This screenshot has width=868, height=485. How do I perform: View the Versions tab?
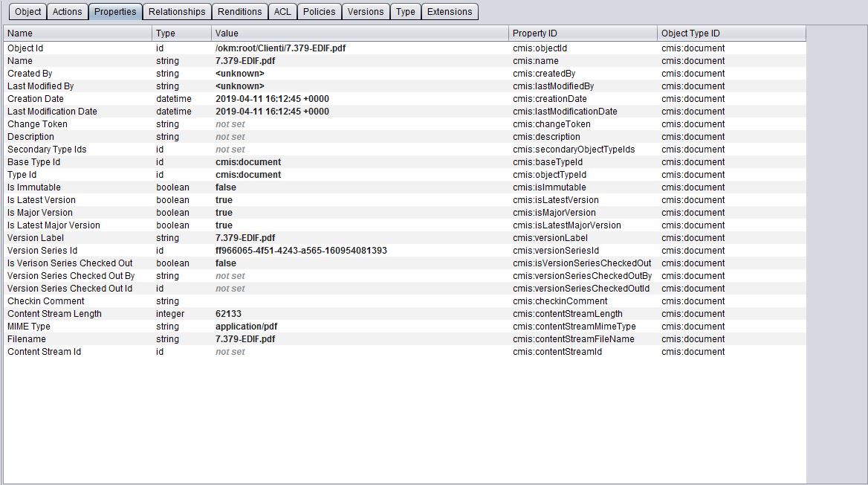366,12
